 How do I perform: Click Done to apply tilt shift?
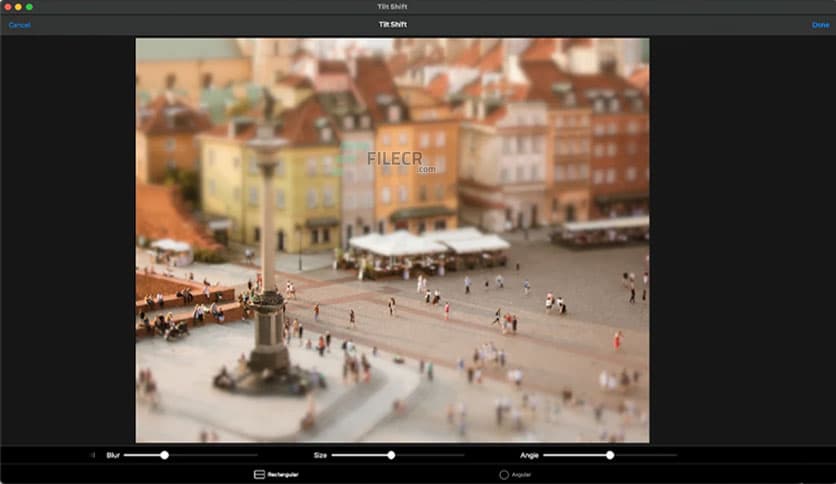[x=820, y=25]
